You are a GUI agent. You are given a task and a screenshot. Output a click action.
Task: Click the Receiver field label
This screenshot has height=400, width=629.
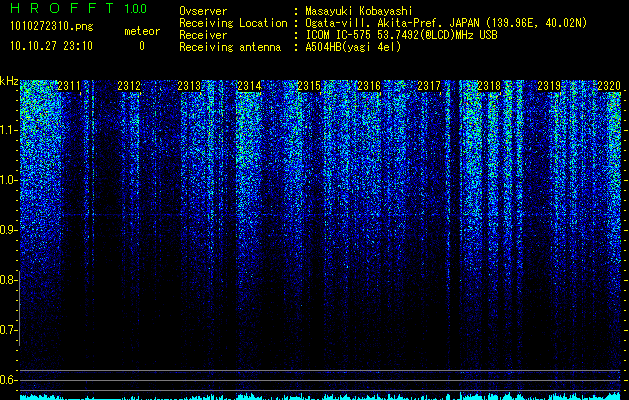tap(203, 35)
